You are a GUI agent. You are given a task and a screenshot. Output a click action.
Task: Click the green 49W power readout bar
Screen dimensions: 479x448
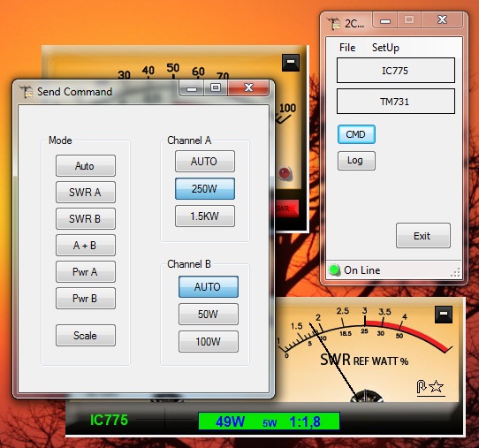click(269, 421)
